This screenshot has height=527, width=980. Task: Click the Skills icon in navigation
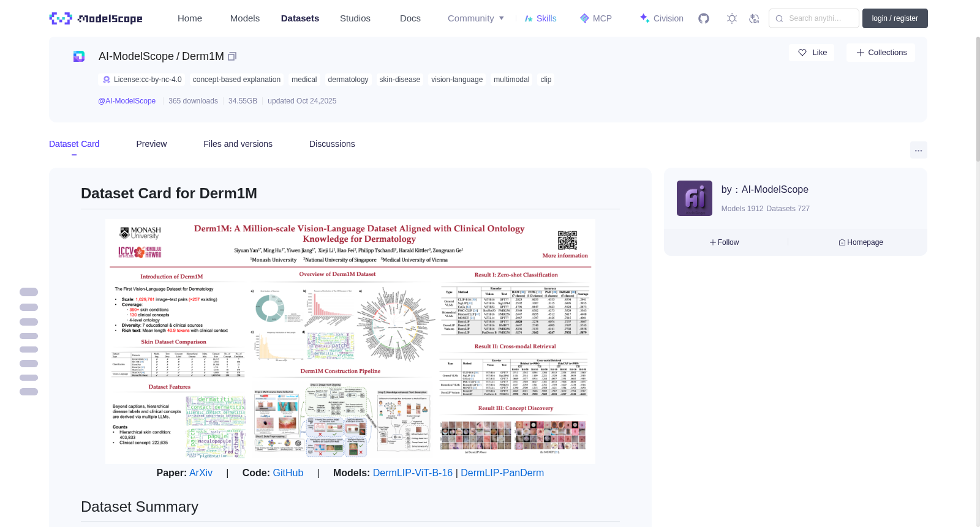point(529,18)
